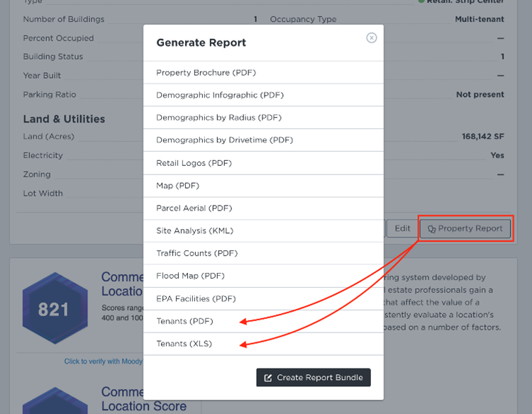The image size is (532, 414).
Task: Click the Property Report copy icon
Action: pos(431,229)
